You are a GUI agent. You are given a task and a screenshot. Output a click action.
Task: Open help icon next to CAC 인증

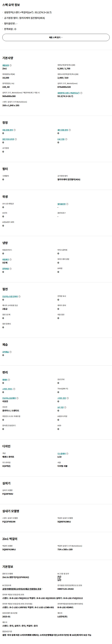[x=66, y=139]
